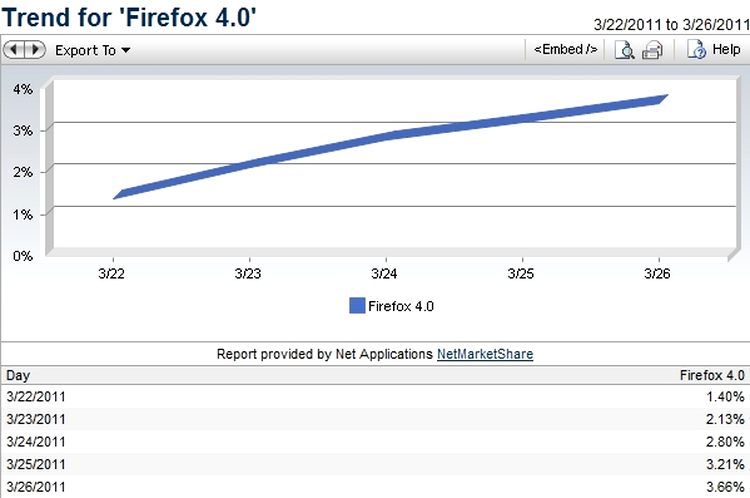Click the printer icon
The image size is (750, 498).
[x=652, y=50]
